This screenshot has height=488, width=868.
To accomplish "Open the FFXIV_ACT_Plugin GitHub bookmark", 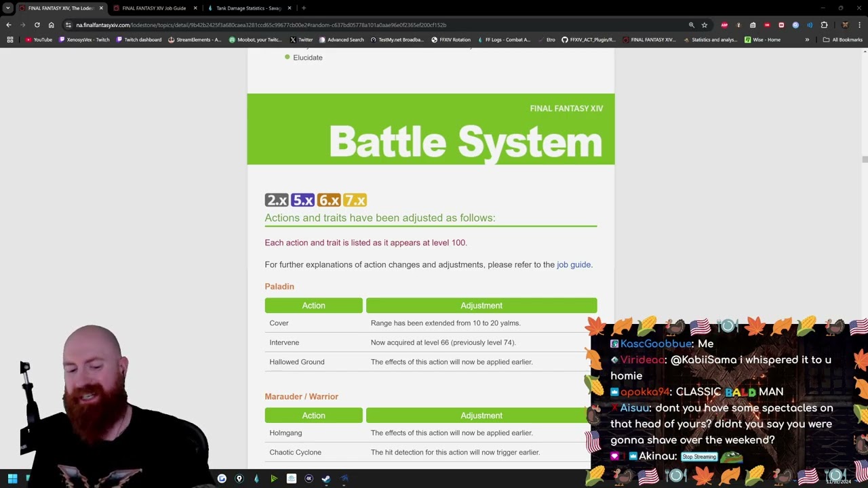I will point(589,40).
